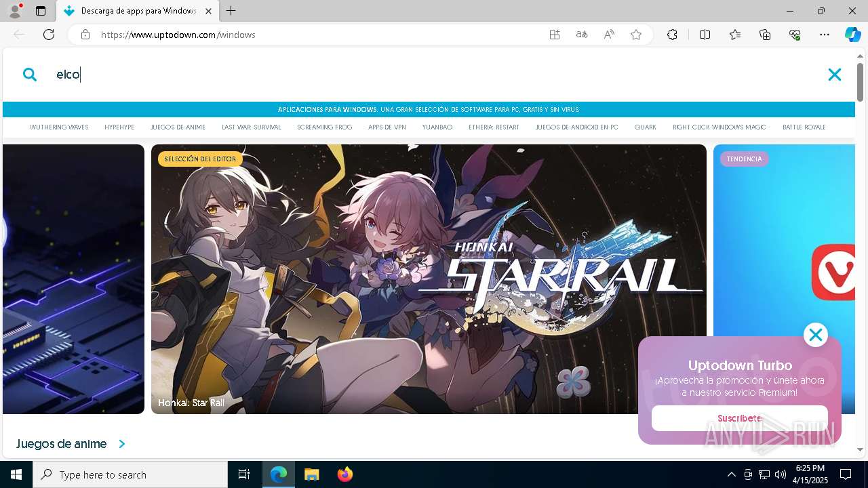
Task: Click the Tendencia badge
Action: [x=745, y=159]
